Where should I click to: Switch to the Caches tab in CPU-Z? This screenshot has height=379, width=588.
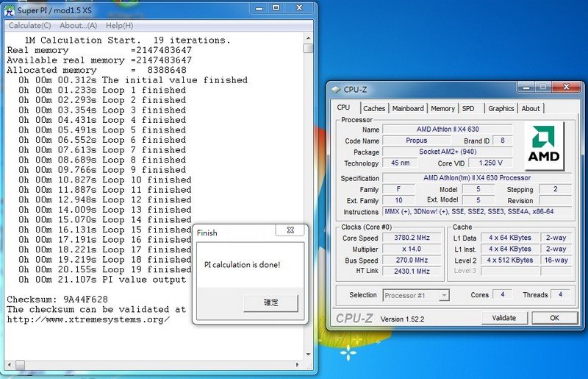pyautogui.click(x=374, y=109)
